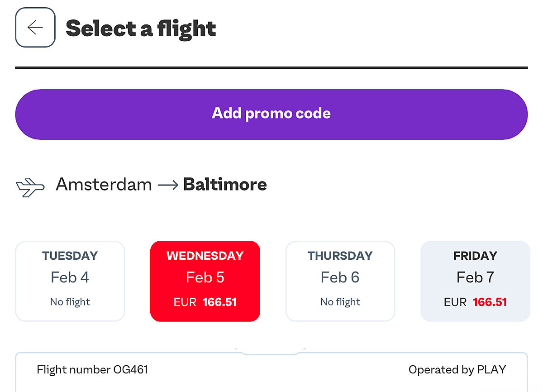Screen dimensions: 543x392
Task: Click the EUR 166.51 price on Wednesday
Action: 205,302
